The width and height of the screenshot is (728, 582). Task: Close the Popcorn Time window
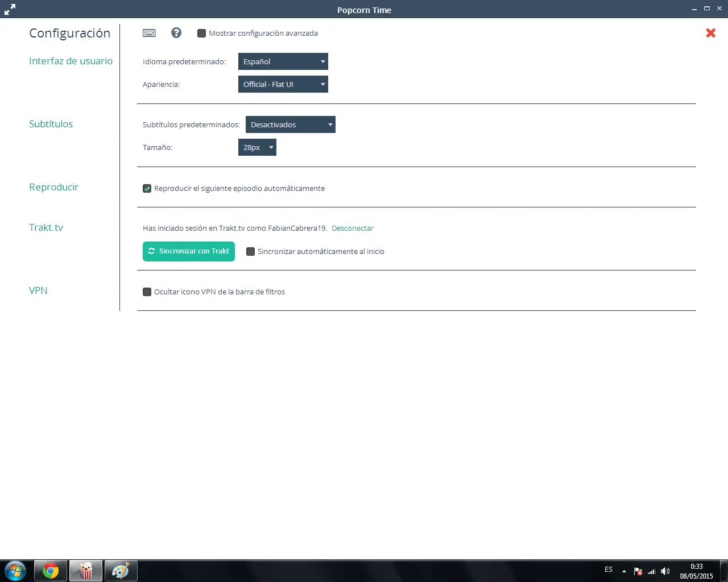719,9
